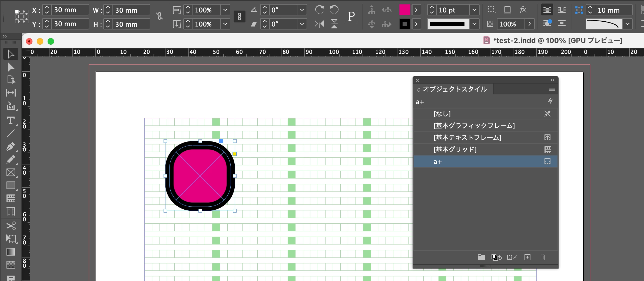Click Clear Overrides icon in styles panel
Image resolution: width=644 pixels, height=281 pixels.
(512, 257)
